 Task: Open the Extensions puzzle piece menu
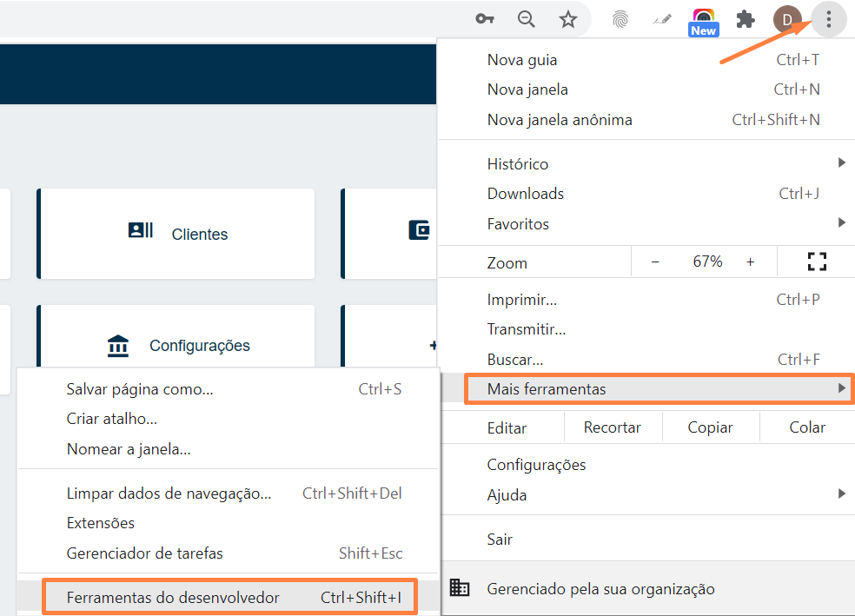tap(746, 20)
